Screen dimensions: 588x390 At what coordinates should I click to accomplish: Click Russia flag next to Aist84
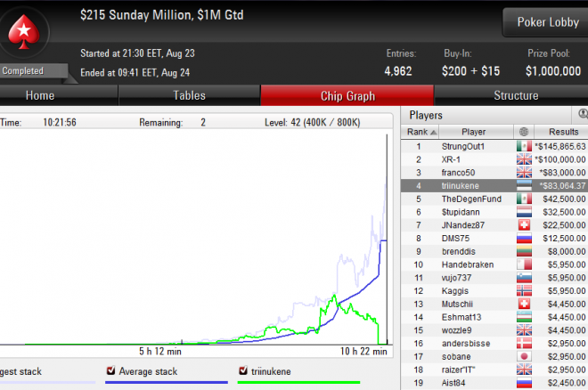(x=524, y=383)
